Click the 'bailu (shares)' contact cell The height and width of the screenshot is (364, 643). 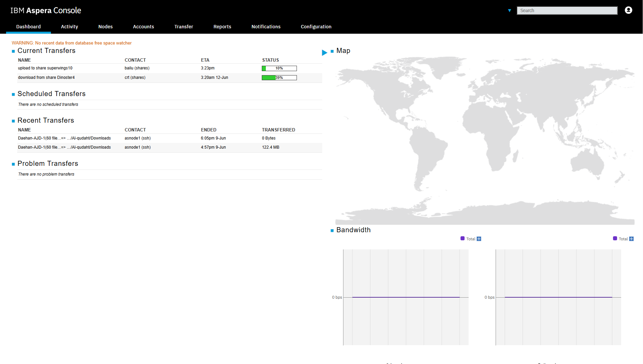point(137,68)
